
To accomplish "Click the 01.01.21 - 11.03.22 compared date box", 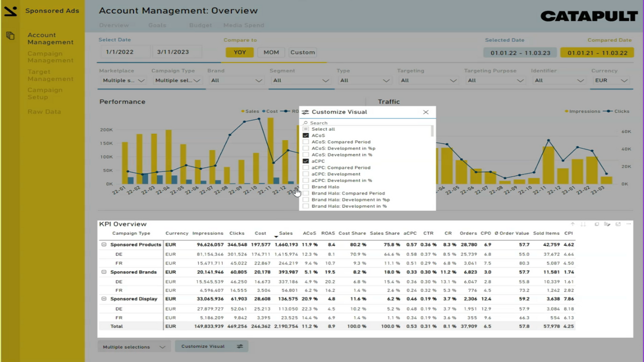I will (597, 53).
